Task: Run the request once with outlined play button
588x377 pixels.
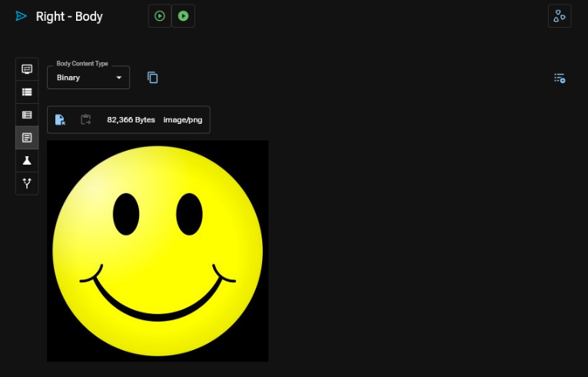Action: pos(160,16)
